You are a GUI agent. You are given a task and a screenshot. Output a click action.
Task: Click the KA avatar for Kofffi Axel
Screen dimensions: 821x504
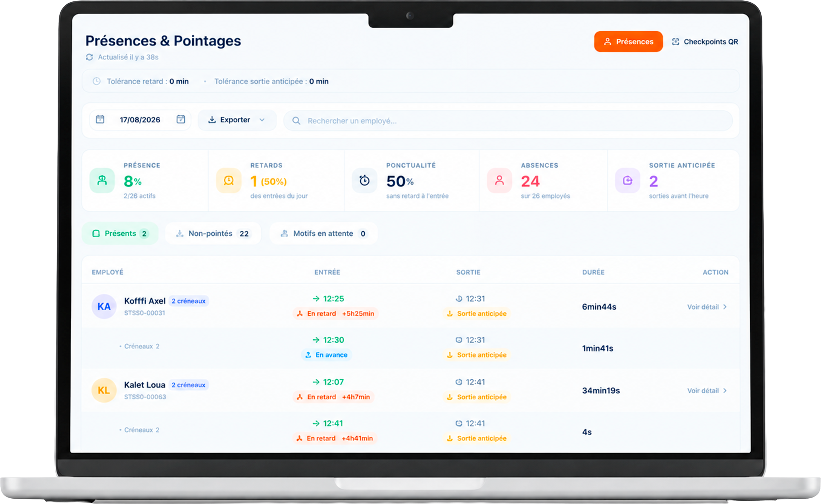[x=104, y=307]
